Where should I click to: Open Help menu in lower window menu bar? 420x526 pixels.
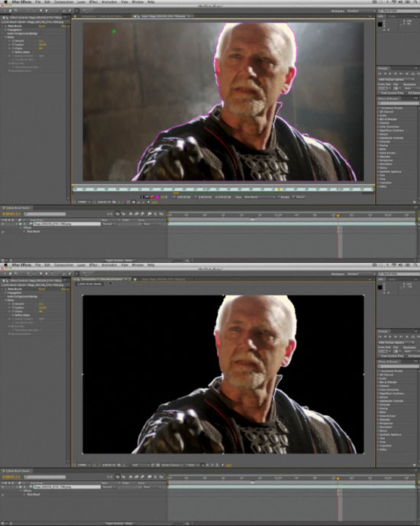pyautogui.click(x=151, y=265)
